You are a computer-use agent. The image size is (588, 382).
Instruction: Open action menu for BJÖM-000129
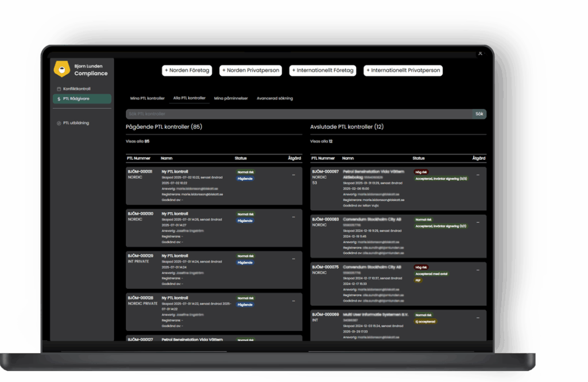(293, 259)
